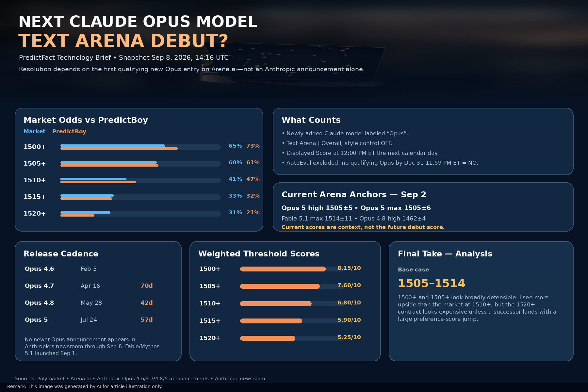Click the '32%' PredictBoy value

[253, 196]
